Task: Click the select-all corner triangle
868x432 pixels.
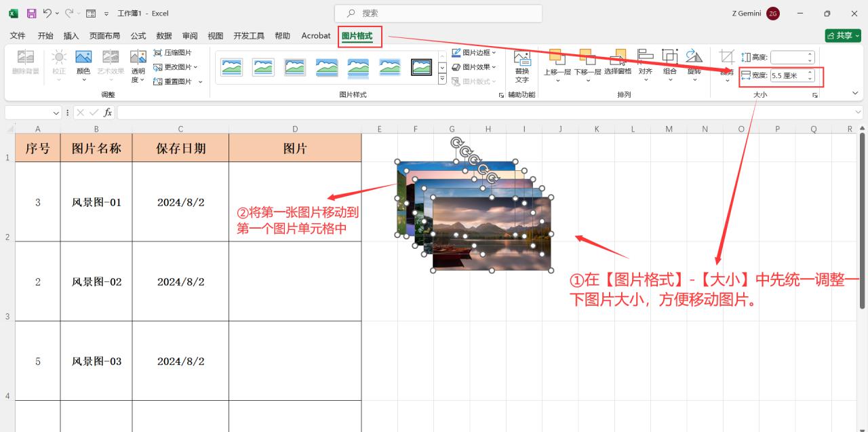Action: click(9, 129)
